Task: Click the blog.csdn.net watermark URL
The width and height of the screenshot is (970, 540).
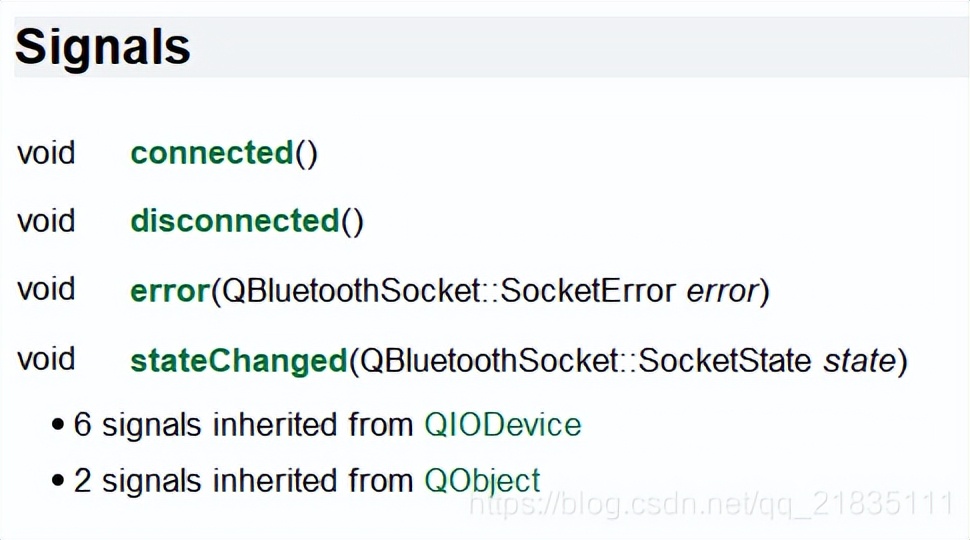Action: 710,503
